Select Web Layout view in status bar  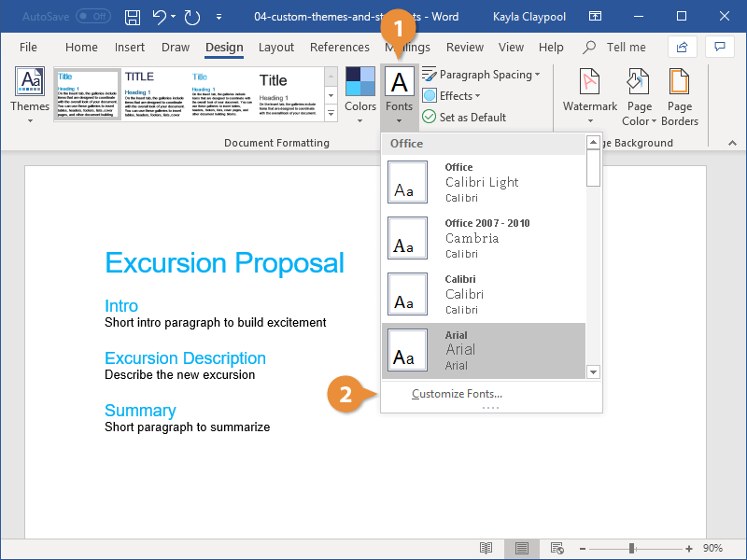click(557, 548)
